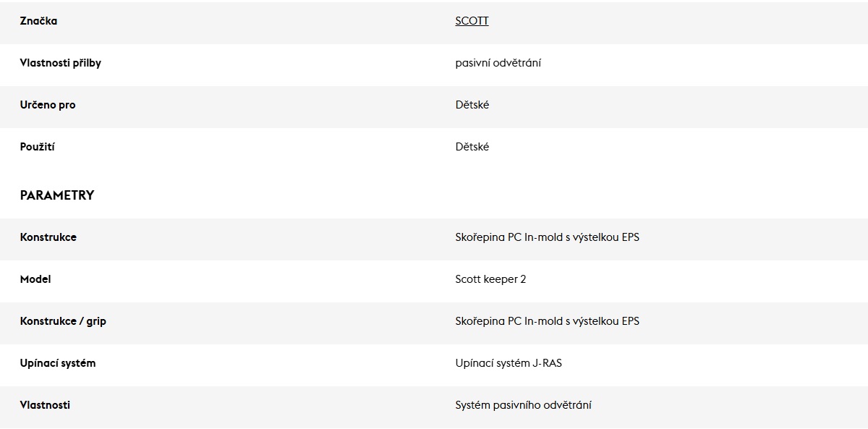Screen dimensions: 868x429
Task: Click the Značka row label
Action: point(38,21)
